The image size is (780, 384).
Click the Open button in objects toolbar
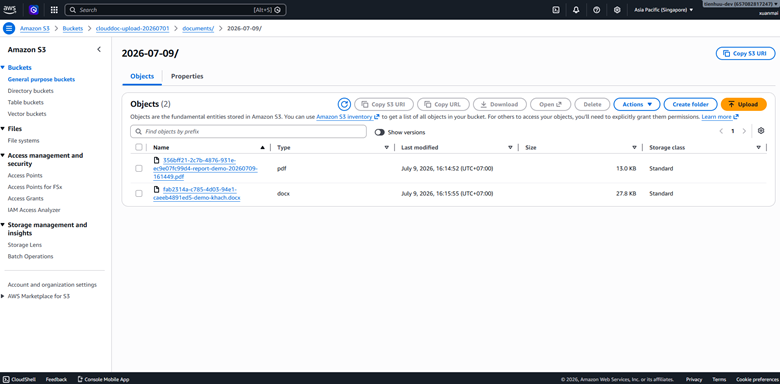click(x=550, y=104)
